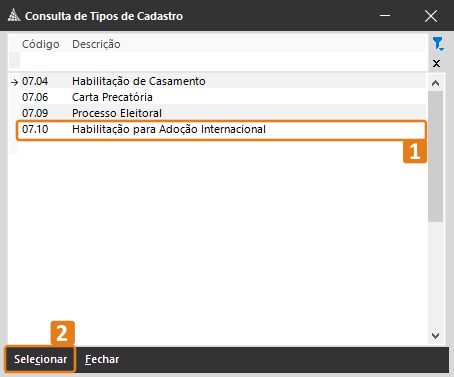This screenshot has width=454, height=377.
Task: Clear the filter with the X icon
Action: pyautogui.click(x=436, y=63)
